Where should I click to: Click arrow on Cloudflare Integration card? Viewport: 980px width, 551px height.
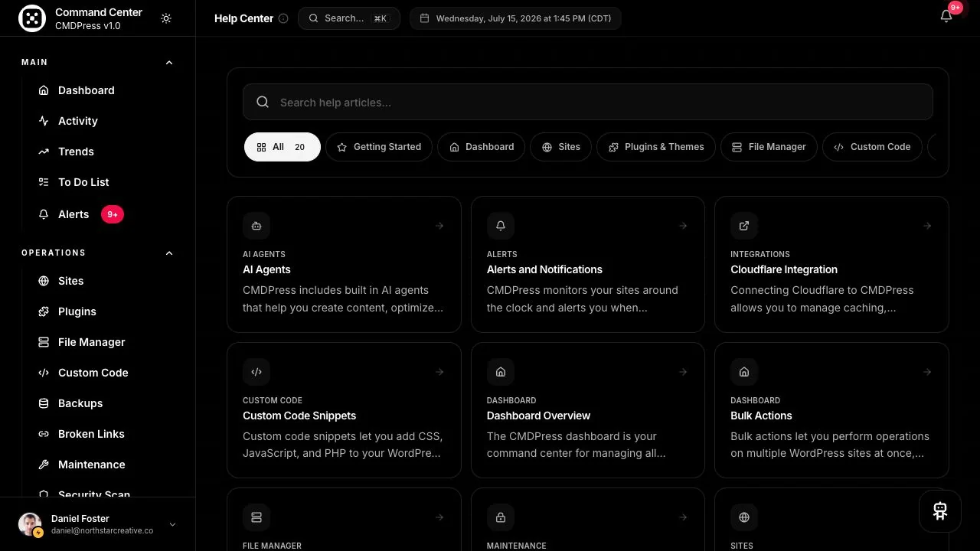(x=927, y=226)
